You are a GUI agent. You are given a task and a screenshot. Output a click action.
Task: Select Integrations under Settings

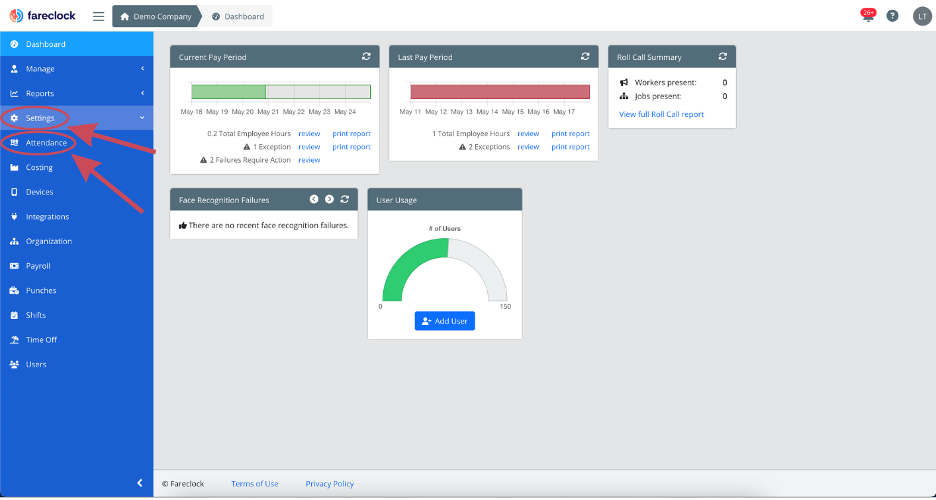(x=76, y=217)
